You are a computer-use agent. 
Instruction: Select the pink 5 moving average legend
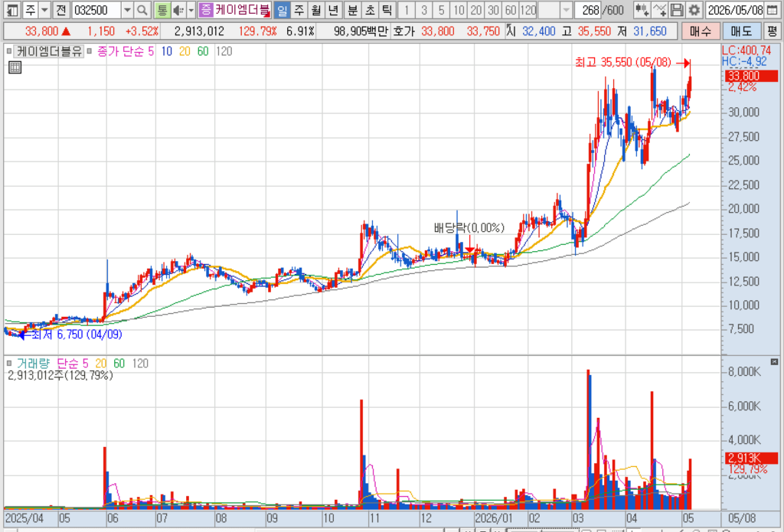click(x=151, y=51)
